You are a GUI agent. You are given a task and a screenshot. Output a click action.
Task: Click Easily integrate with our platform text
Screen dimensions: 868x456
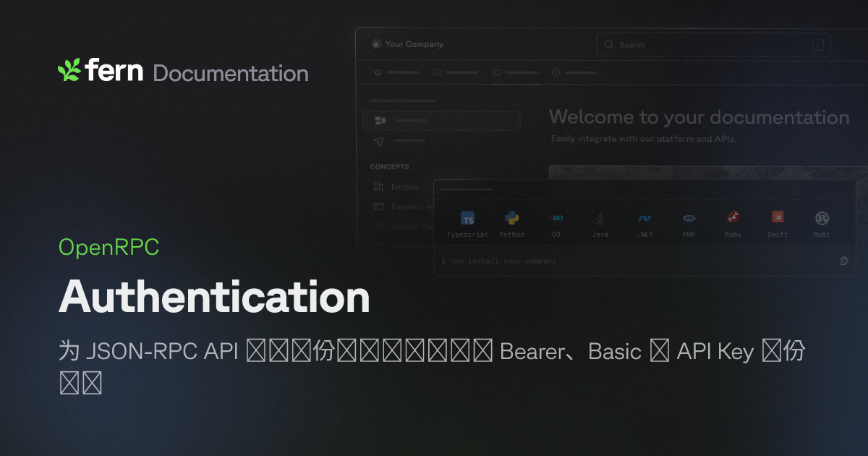(x=643, y=138)
